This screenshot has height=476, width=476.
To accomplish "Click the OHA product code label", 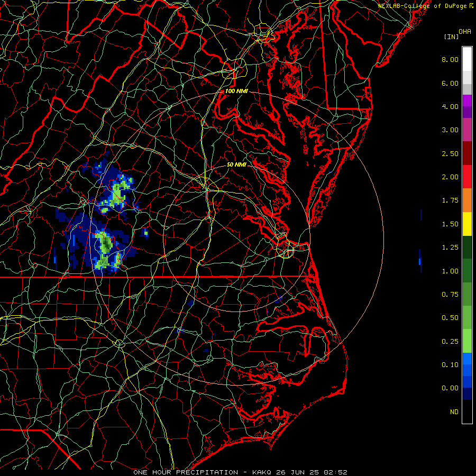I will (465, 32).
